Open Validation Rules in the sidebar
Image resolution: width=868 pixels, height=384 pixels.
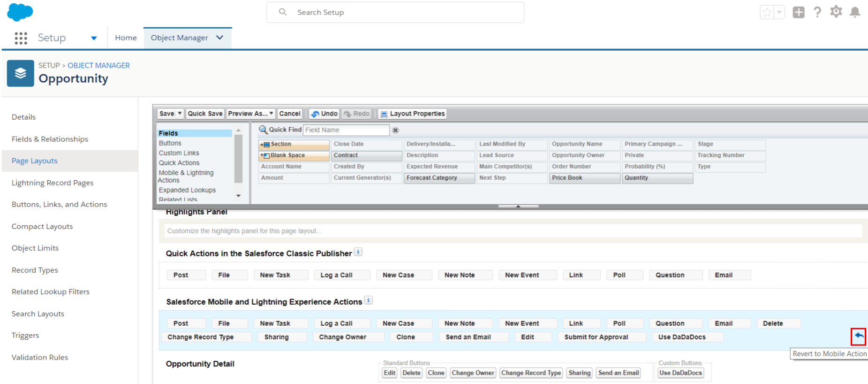pyautogui.click(x=40, y=357)
